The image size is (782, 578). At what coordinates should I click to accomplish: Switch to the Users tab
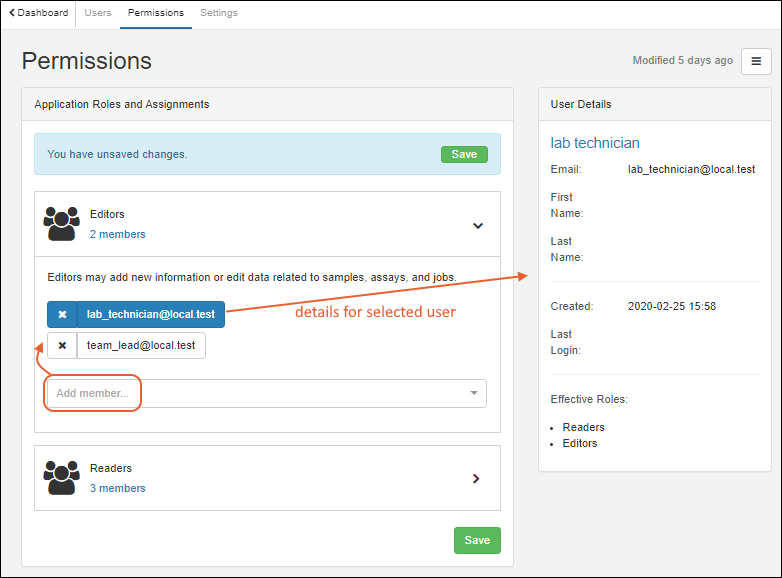coord(98,13)
